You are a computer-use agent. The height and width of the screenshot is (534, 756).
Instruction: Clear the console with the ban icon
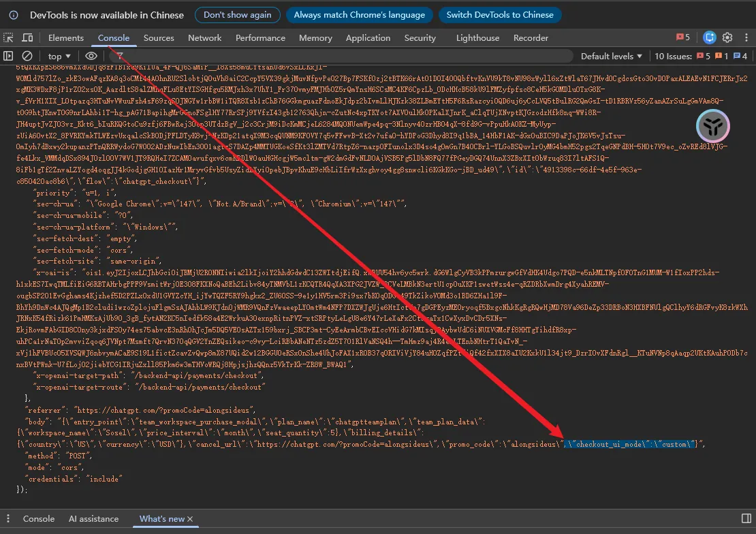27,56
